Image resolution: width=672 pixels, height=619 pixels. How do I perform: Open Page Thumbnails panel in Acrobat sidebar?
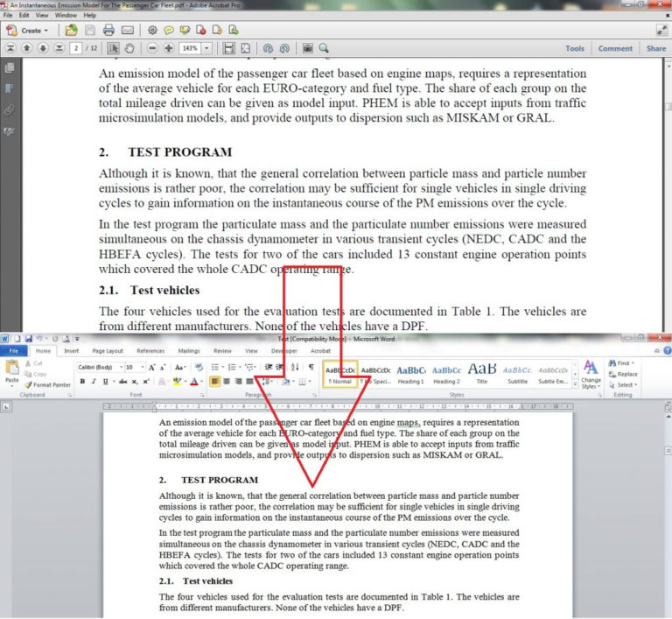(9, 67)
